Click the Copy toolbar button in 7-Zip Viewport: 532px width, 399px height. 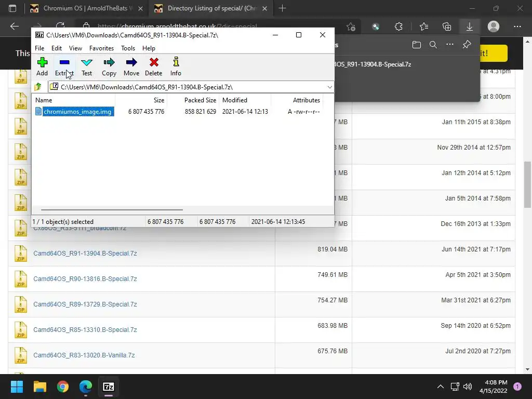tap(109, 66)
